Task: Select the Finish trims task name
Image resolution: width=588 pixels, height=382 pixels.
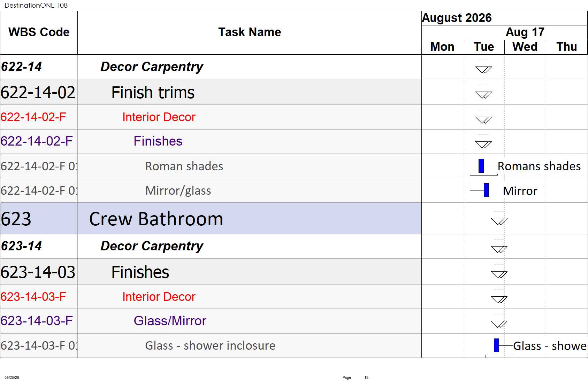Action: [153, 93]
